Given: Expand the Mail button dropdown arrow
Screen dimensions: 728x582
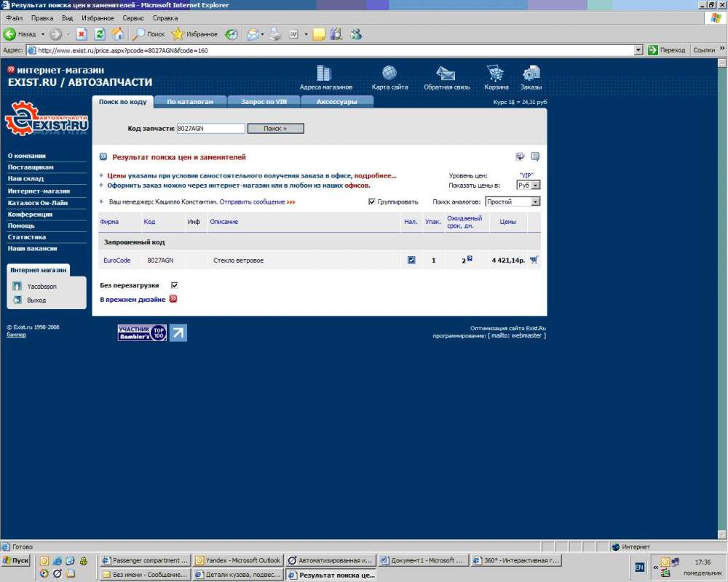Looking at the screenshot, I should [262, 34].
